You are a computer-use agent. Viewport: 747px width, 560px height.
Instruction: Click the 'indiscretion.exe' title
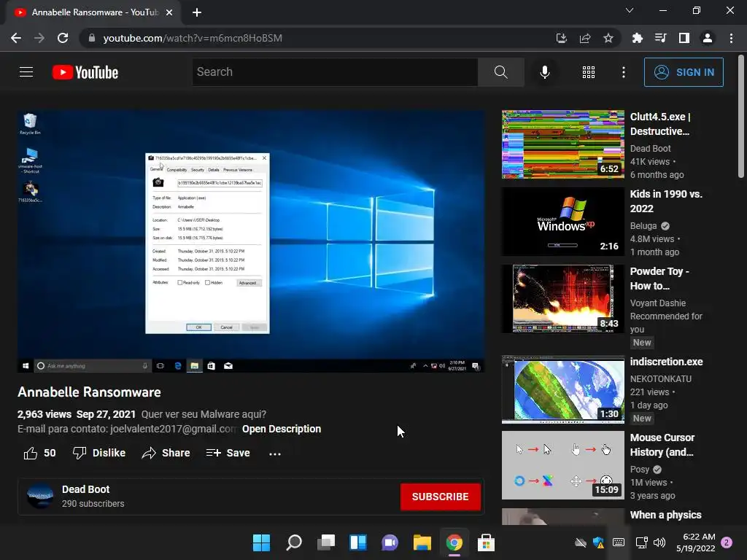(x=666, y=362)
